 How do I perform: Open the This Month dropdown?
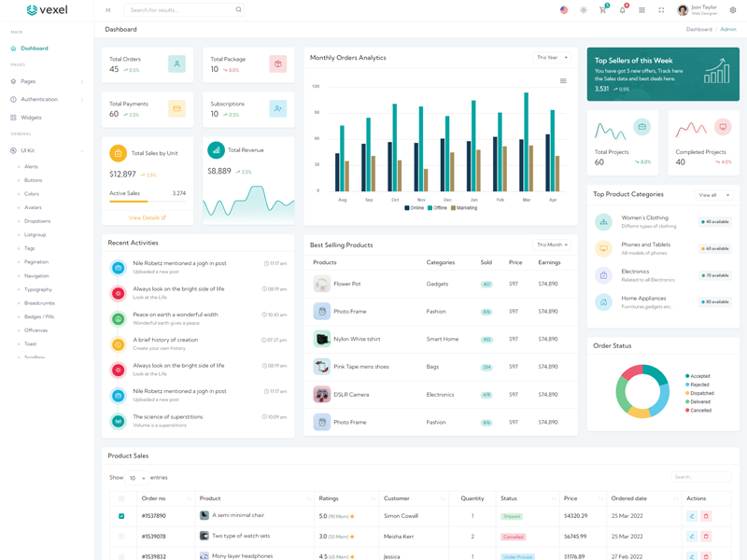(552, 245)
